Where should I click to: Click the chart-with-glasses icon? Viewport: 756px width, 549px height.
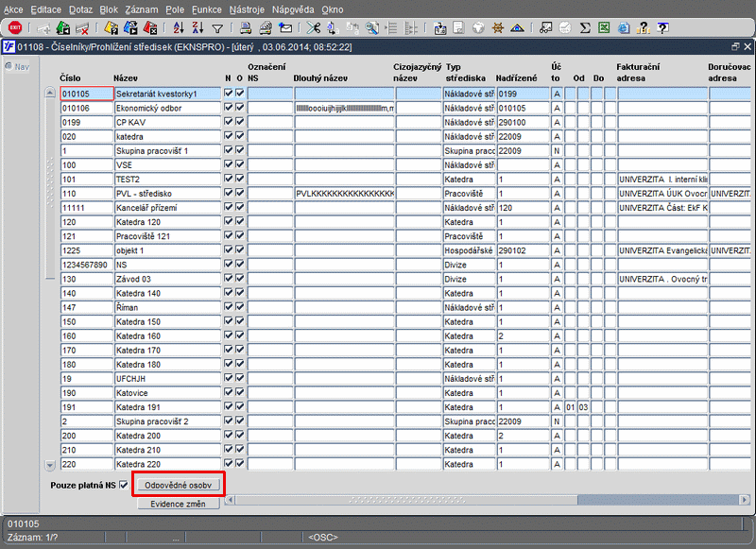pos(546,28)
